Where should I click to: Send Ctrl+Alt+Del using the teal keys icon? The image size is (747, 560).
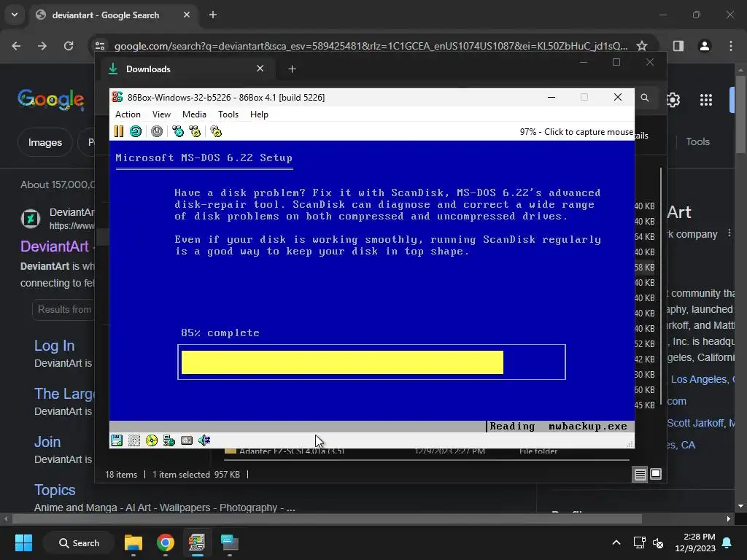pos(178,131)
